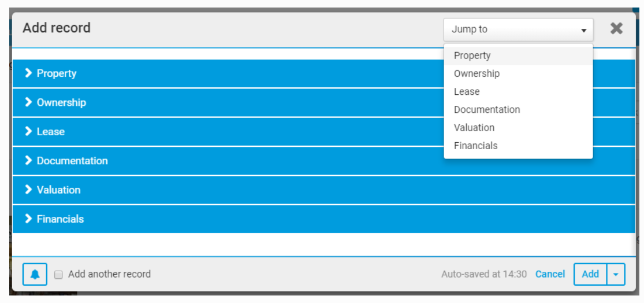The height and width of the screenshot is (303, 644).
Task: Expand the Property section chevron
Action: click(x=28, y=73)
